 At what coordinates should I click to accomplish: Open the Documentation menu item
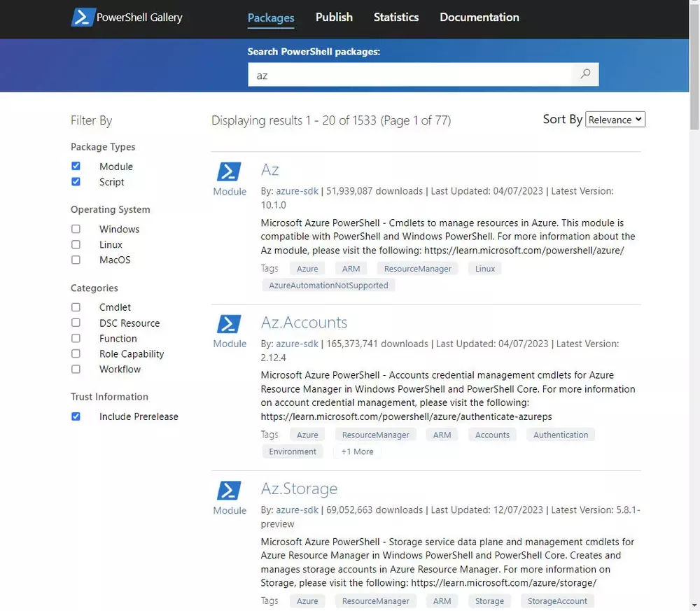[x=479, y=17]
